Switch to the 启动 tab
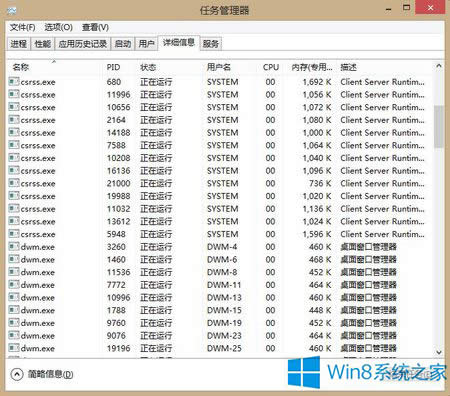The image size is (450, 396). coord(123,44)
